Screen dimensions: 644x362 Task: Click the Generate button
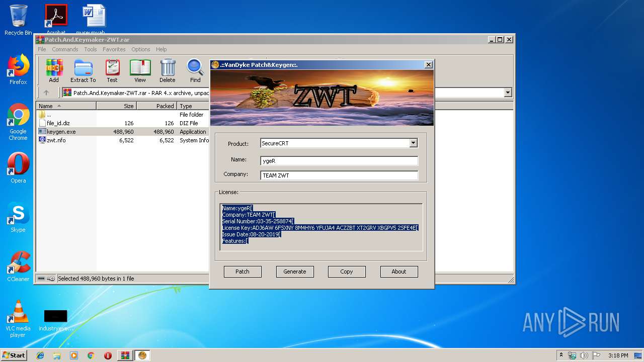(x=295, y=271)
